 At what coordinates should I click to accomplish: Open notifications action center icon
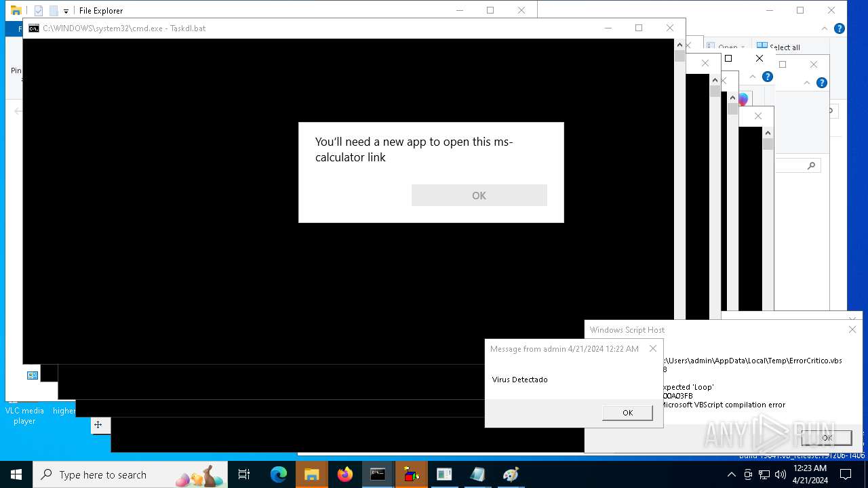[846, 474]
